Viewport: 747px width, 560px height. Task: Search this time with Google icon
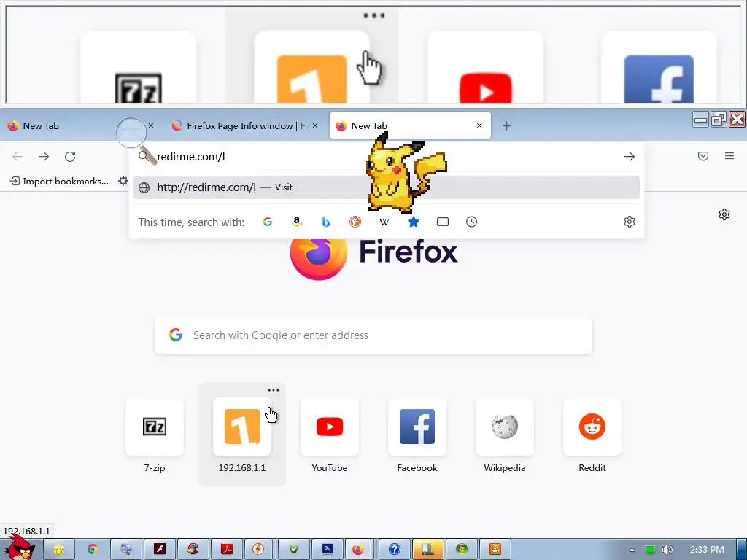(x=267, y=222)
